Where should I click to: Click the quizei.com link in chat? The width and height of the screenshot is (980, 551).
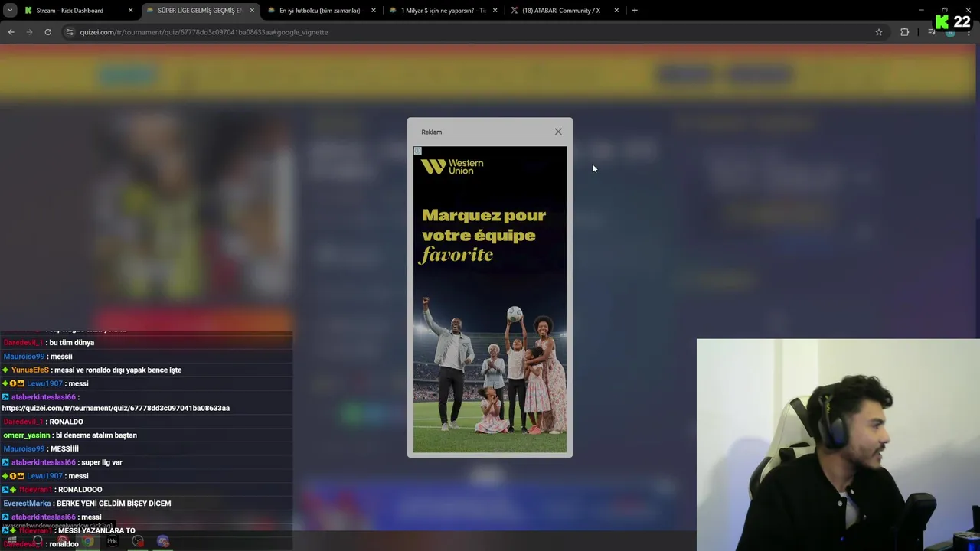(116, 408)
